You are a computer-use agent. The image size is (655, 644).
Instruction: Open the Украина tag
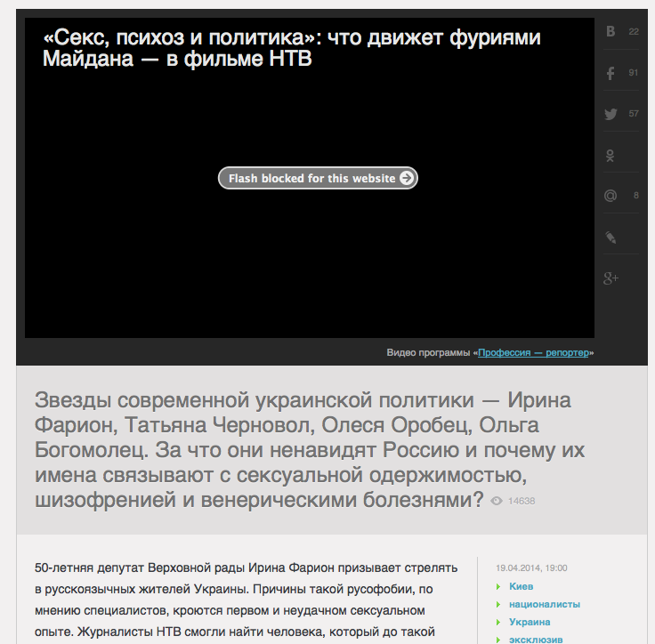coord(530,623)
